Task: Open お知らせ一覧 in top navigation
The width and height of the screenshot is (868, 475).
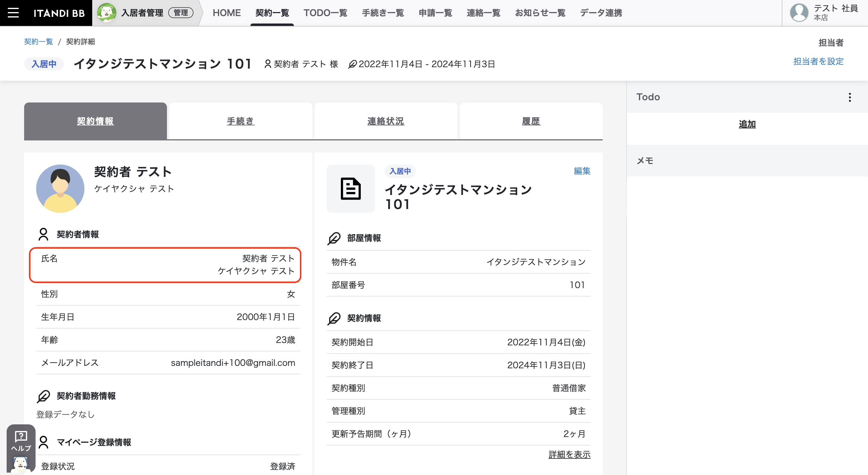Action: (540, 13)
